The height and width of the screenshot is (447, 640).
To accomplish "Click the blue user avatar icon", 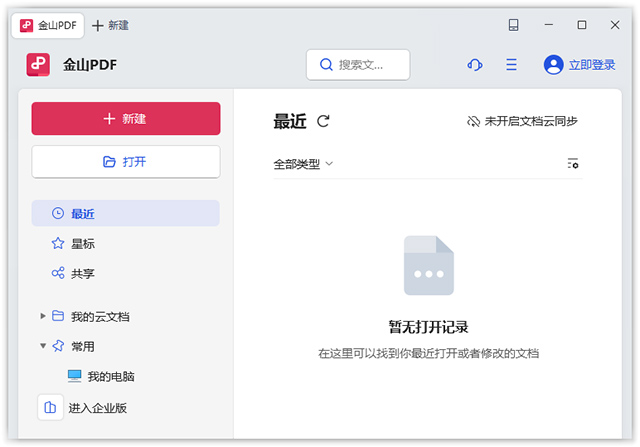I will (x=553, y=64).
